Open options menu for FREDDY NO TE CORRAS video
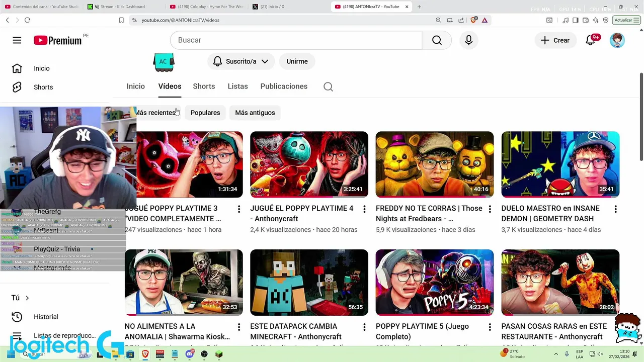The height and width of the screenshot is (362, 644). coord(490,209)
